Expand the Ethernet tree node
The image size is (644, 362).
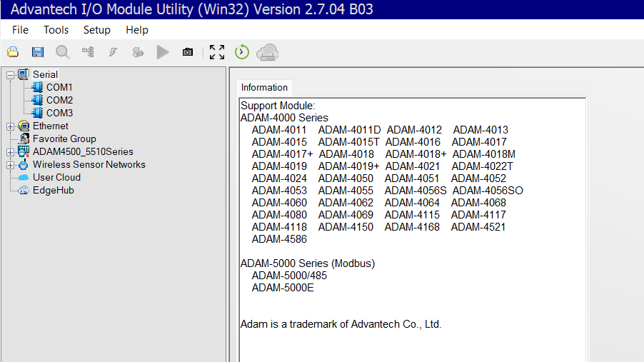click(10, 126)
